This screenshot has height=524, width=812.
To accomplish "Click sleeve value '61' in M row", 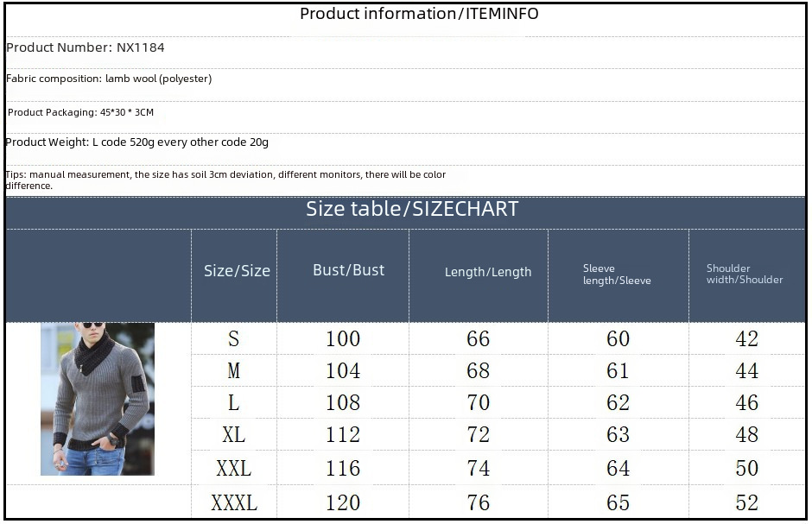I will click(619, 371).
